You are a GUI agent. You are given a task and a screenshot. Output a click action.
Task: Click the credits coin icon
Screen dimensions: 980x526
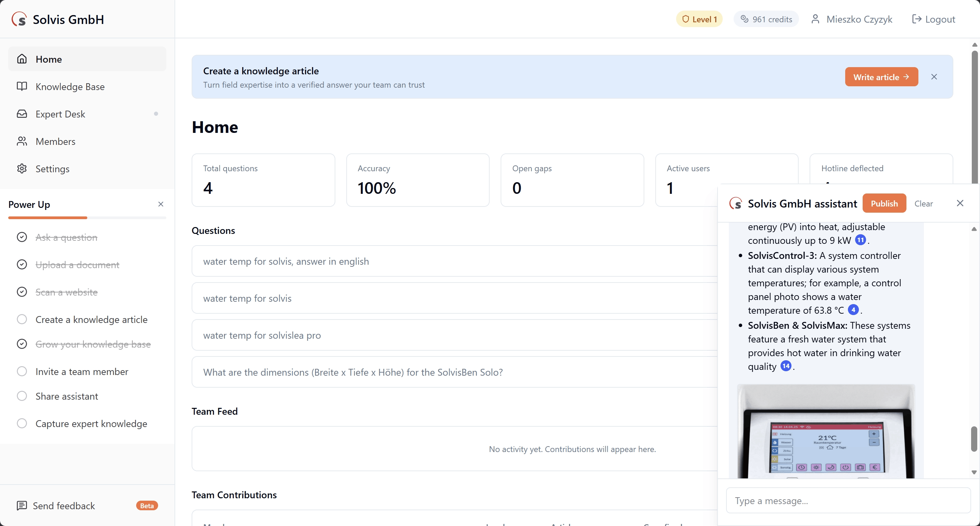point(744,19)
